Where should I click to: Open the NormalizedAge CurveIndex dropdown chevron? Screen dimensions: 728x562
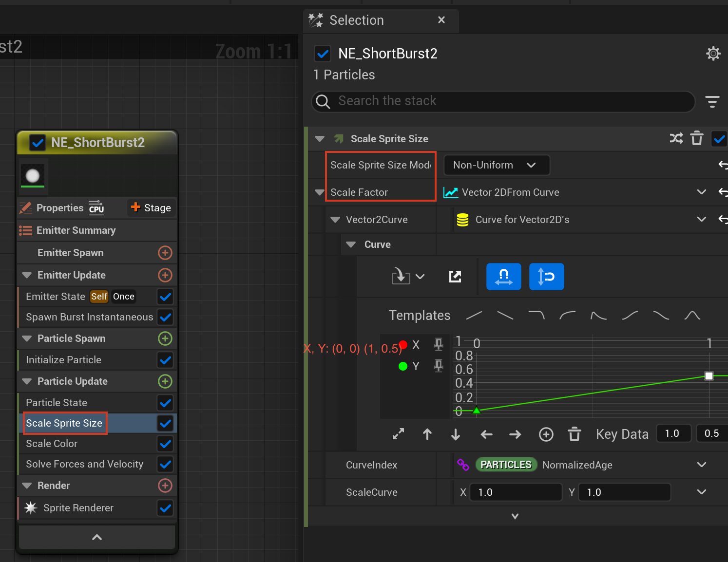pyautogui.click(x=701, y=465)
